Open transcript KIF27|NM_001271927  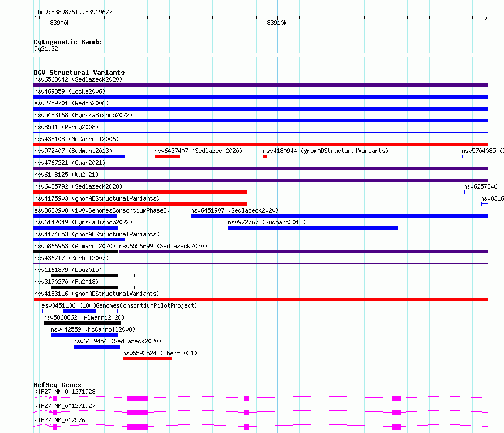point(65,406)
